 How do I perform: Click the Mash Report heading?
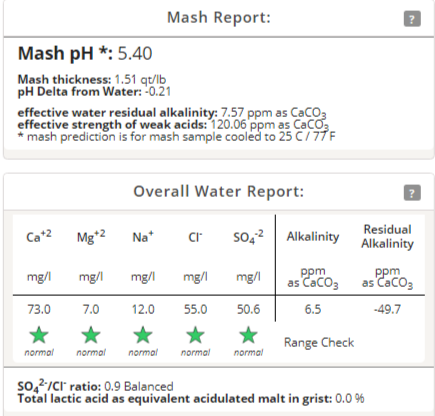[219, 17]
